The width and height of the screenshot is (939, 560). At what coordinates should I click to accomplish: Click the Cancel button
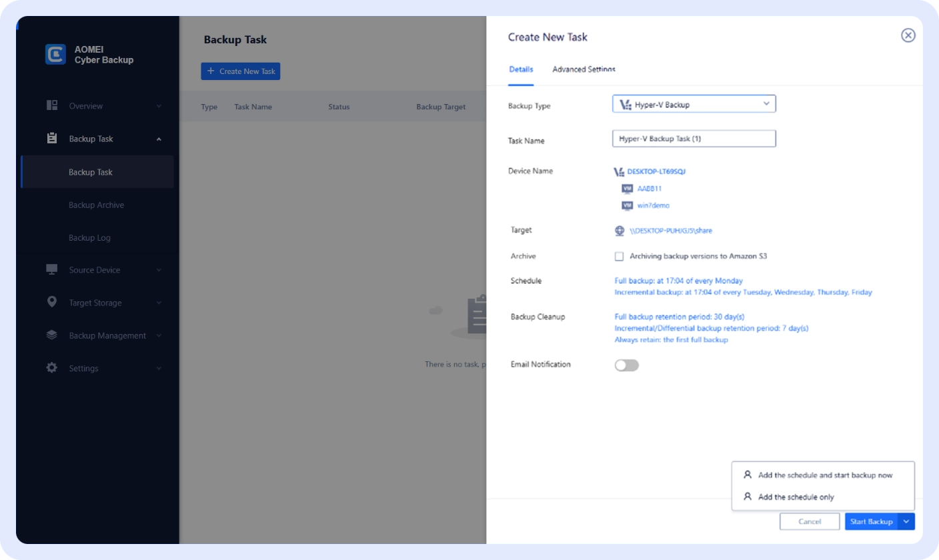point(810,521)
